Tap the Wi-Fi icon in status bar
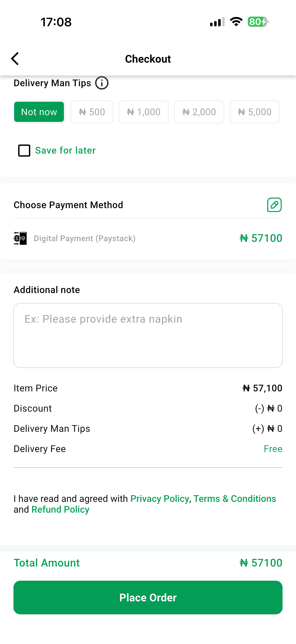This screenshot has height=644, width=296. point(236,22)
